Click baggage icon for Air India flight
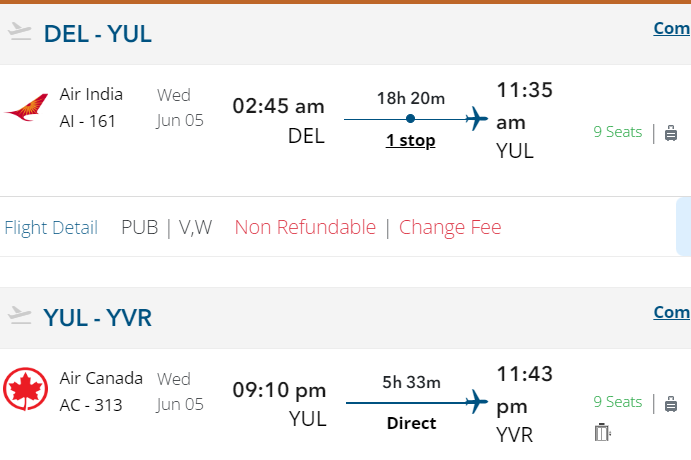 pyautogui.click(x=671, y=132)
